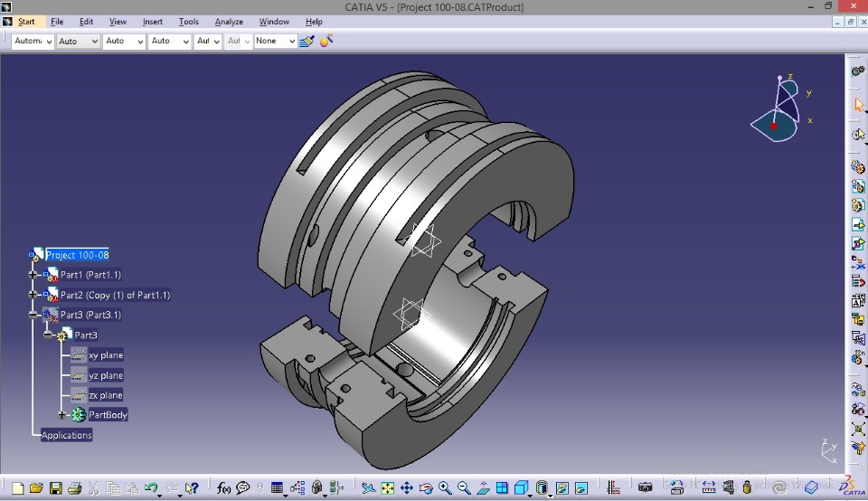Open the narrow enabled 'Aut' dropdown
This screenshot has height=501, width=868.
tap(208, 41)
